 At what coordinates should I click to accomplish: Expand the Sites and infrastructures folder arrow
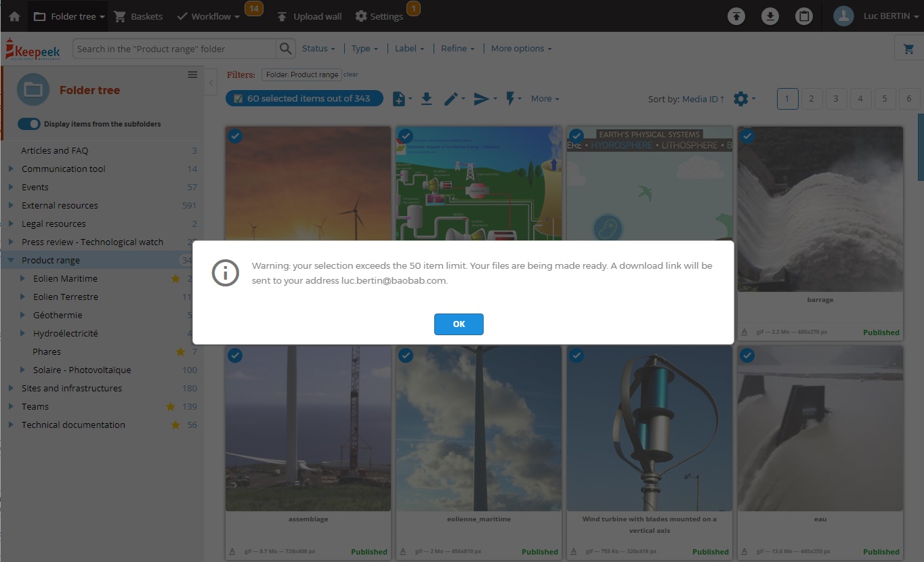pyautogui.click(x=11, y=389)
